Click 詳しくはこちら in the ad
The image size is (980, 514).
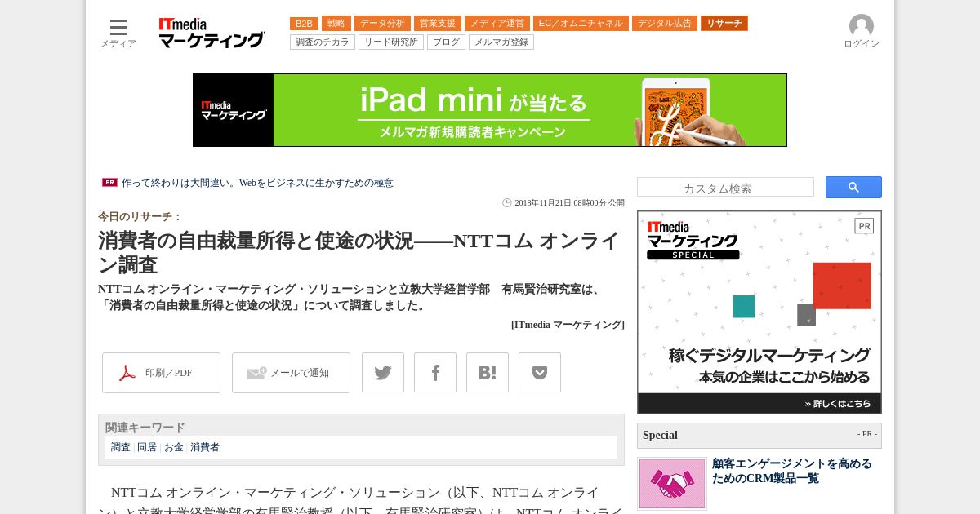pyautogui.click(x=838, y=404)
